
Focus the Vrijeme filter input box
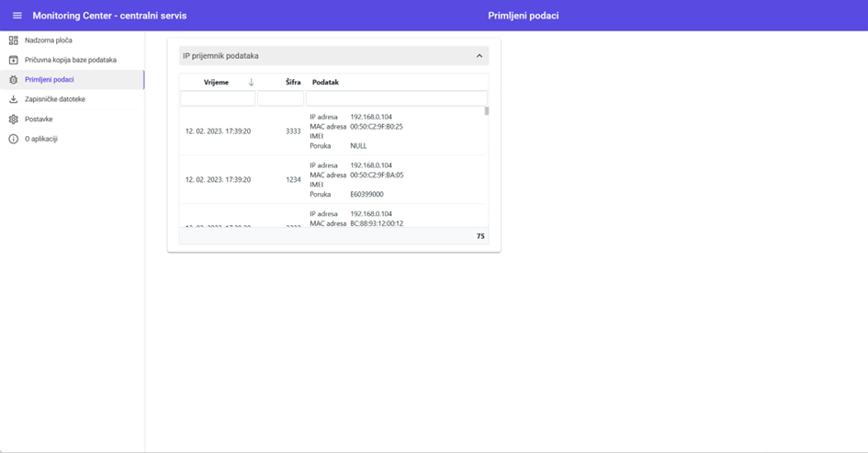[218, 98]
